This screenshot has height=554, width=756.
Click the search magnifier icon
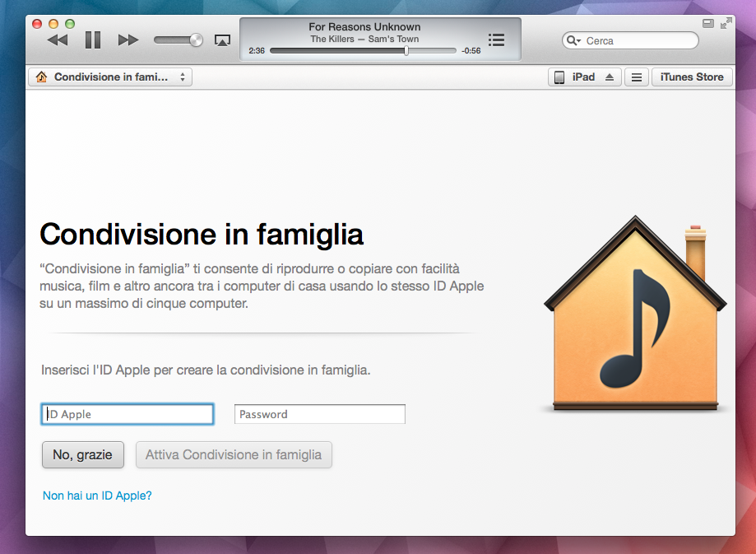[x=573, y=40]
